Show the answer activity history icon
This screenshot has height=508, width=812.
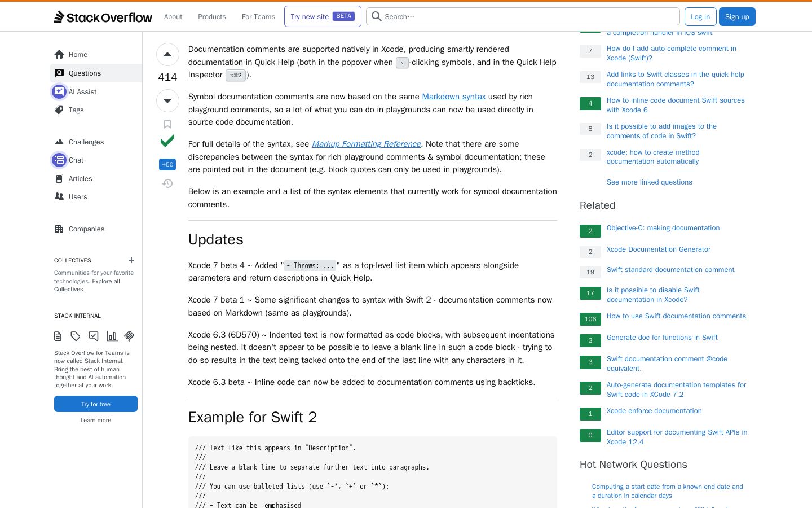[167, 183]
